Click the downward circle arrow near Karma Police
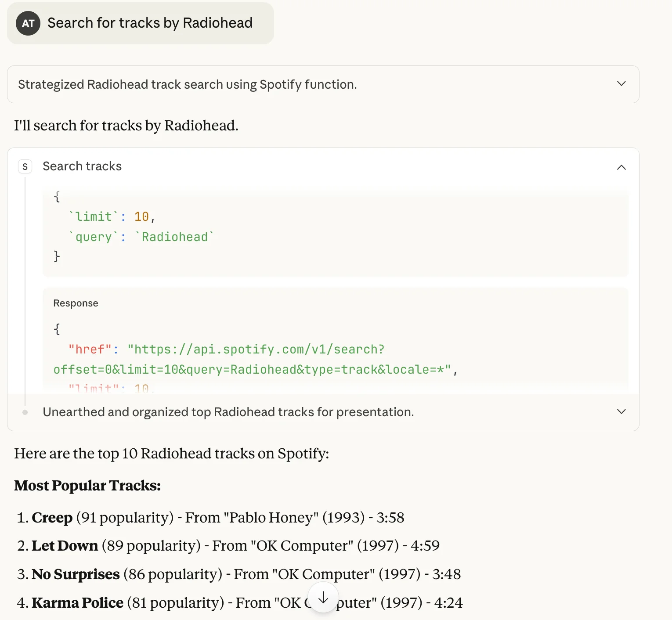Viewport: 672px width, 620px height. pyautogui.click(x=323, y=597)
